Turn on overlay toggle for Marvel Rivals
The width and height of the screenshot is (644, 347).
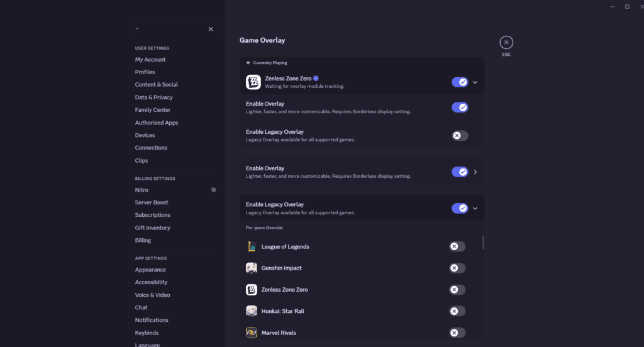tap(457, 333)
